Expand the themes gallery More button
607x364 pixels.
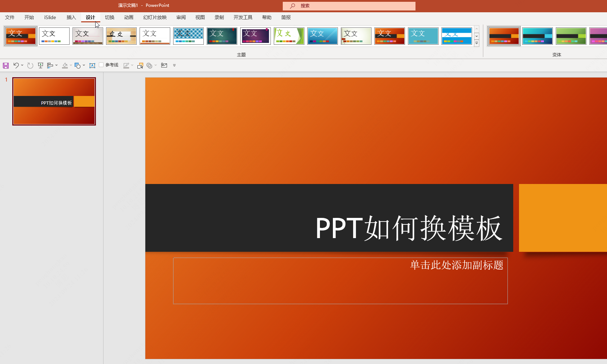[476, 43]
